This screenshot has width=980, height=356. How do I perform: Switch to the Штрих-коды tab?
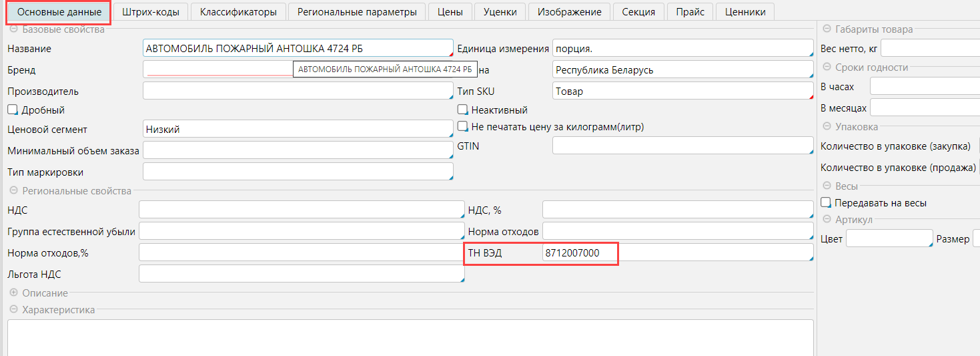(x=151, y=11)
